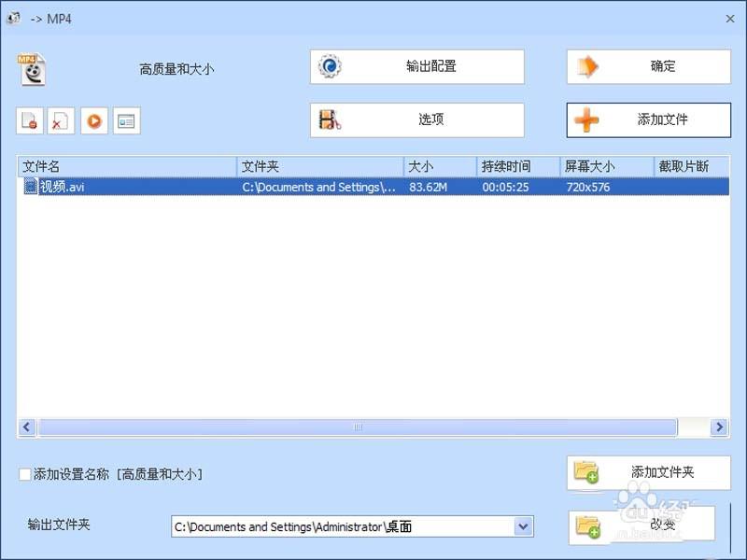Click the folder icon beside 添加文件夹
Screen dimensions: 747x560
(588, 472)
